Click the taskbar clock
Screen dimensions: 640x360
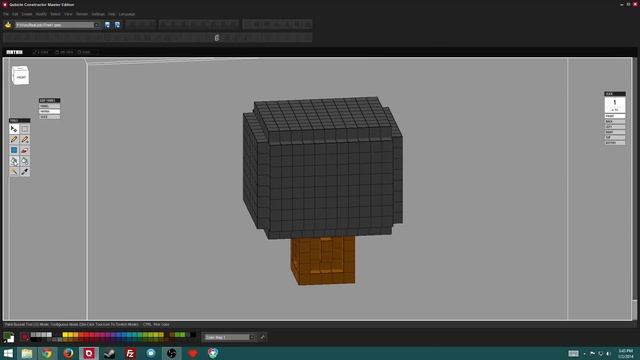(x=626, y=353)
